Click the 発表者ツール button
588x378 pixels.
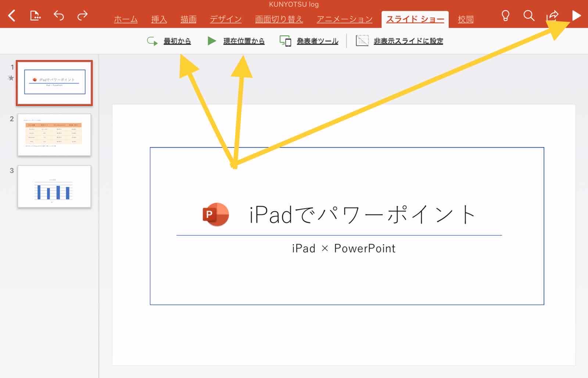318,41
